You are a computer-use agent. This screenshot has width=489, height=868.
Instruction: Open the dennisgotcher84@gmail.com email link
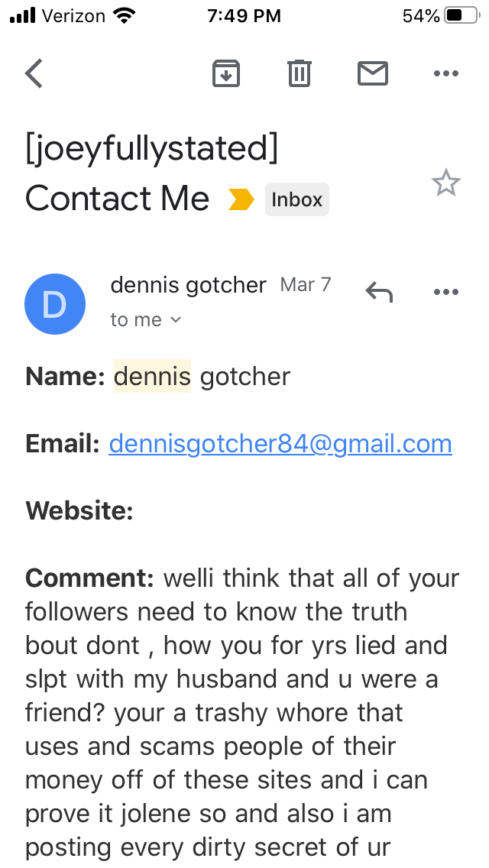tap(280, 444)
